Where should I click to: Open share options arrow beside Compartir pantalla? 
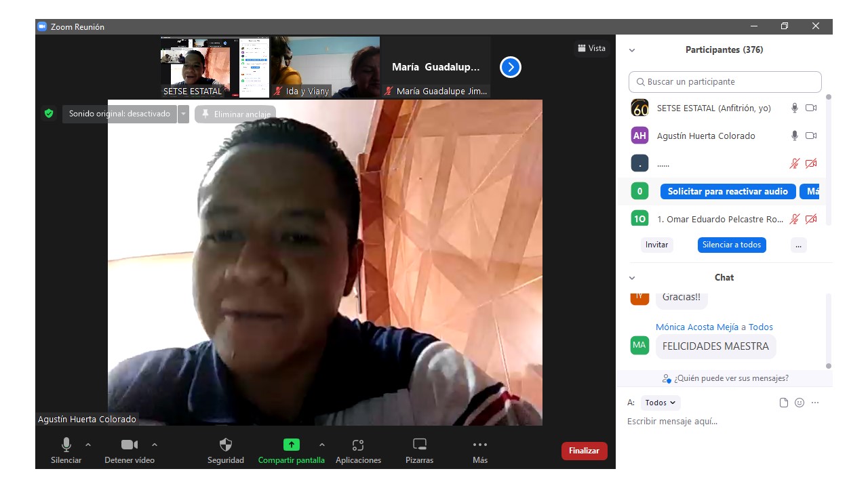click(x=321, y=445)
